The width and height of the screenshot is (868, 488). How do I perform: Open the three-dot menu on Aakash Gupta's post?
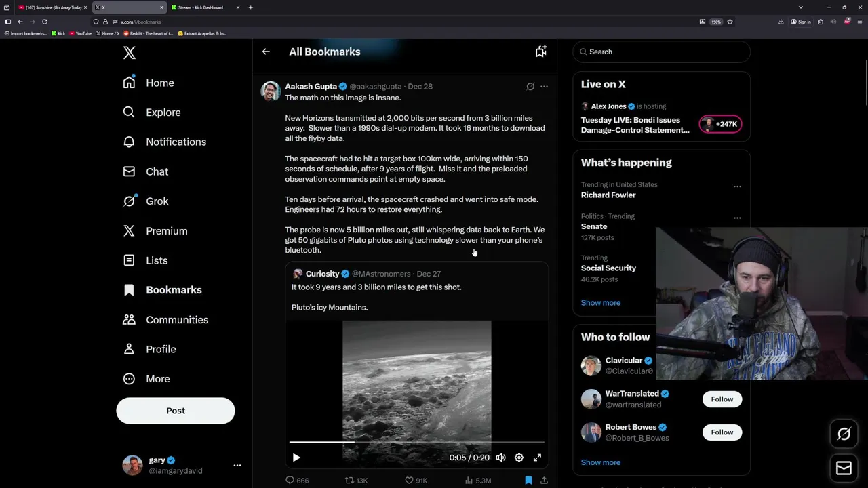[544, 87]
